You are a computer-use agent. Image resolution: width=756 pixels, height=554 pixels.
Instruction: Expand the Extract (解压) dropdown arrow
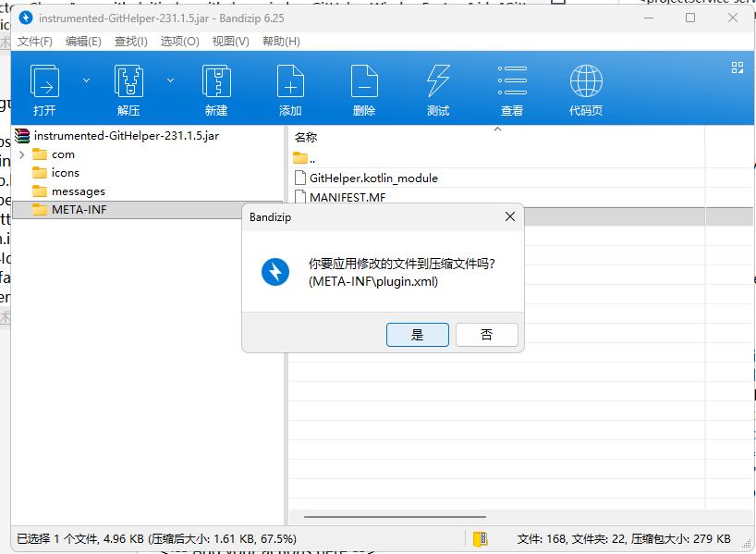(x=170, y=80)
